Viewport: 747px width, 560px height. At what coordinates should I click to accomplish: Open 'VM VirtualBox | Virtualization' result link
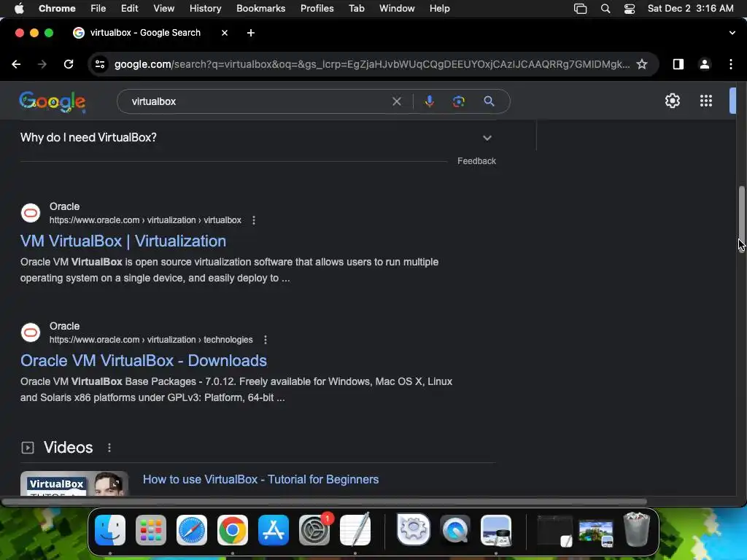[x=123, y=241]
